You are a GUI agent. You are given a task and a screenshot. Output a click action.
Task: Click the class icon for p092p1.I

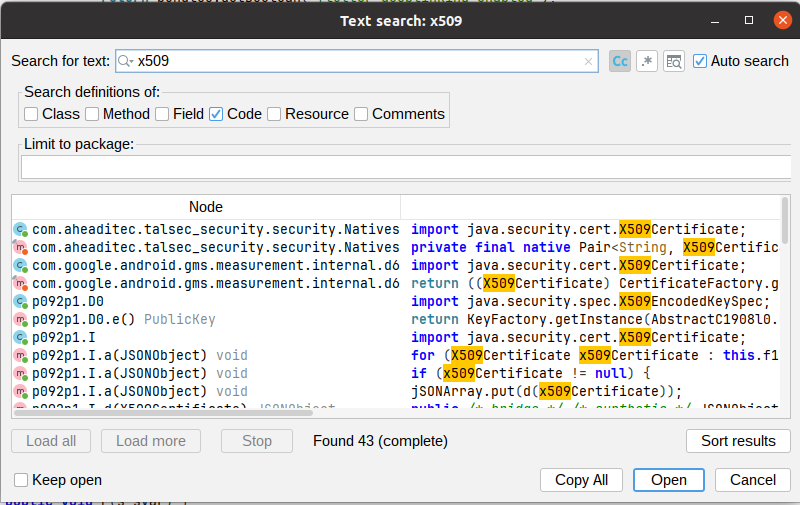[20, 338]
